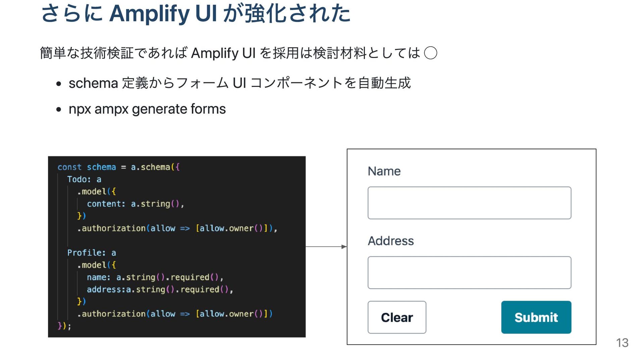This screenshot has width=644, height=362.
Task: Click the 'Todo: a' code line
Action: tap(84, 179)
